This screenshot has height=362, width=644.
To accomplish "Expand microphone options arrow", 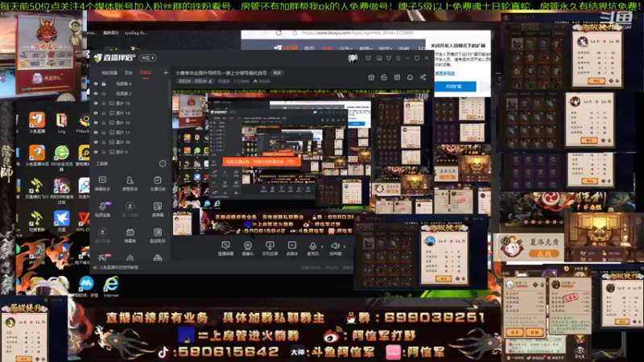I will click(x=321, y=247).
